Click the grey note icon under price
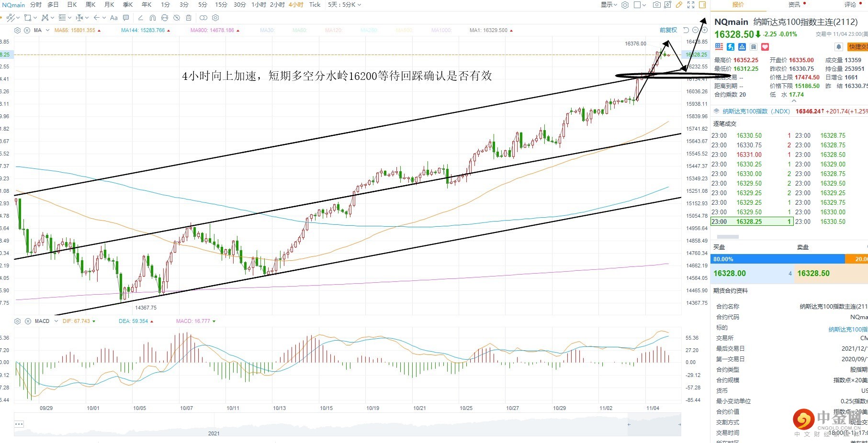Image resolution: width=868 pixels, height=443 pixels. [x=754, y=47]
